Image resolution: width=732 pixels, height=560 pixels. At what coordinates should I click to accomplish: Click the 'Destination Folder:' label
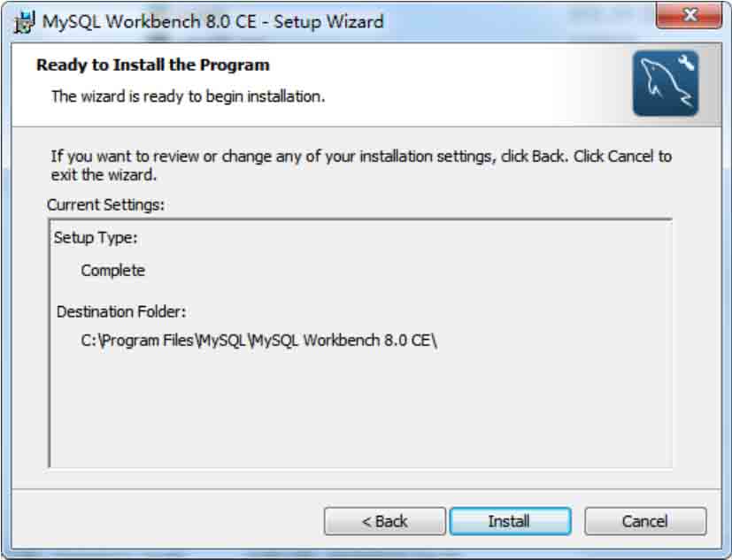pyautogui.click(x=121, y=311)
